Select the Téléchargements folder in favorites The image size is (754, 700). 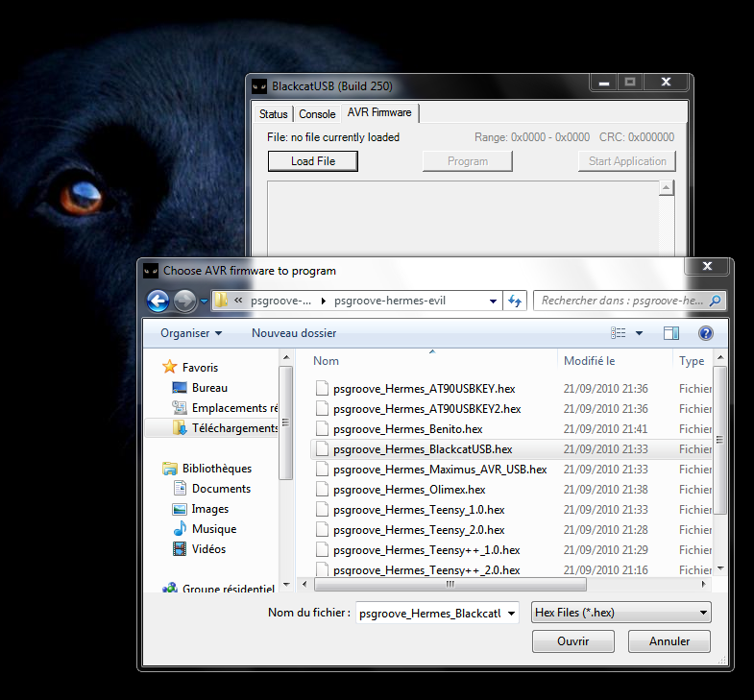pos(234,428)
